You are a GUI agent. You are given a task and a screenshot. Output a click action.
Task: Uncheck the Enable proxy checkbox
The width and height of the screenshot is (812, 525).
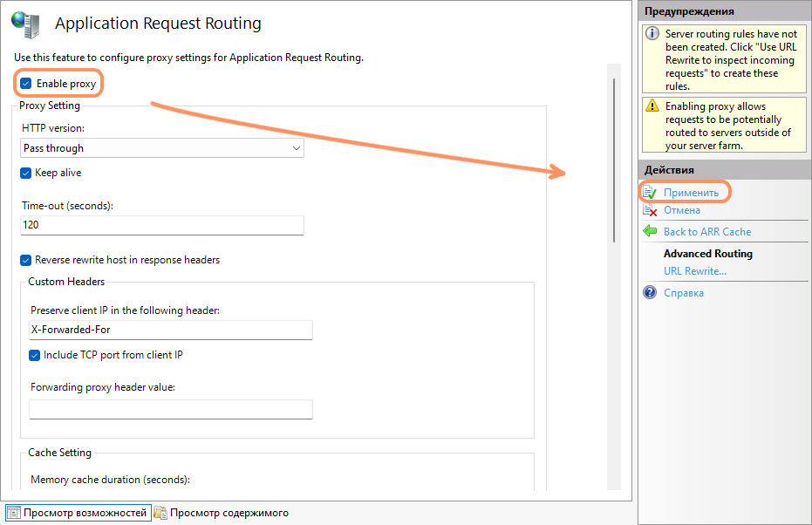point(26,84)
